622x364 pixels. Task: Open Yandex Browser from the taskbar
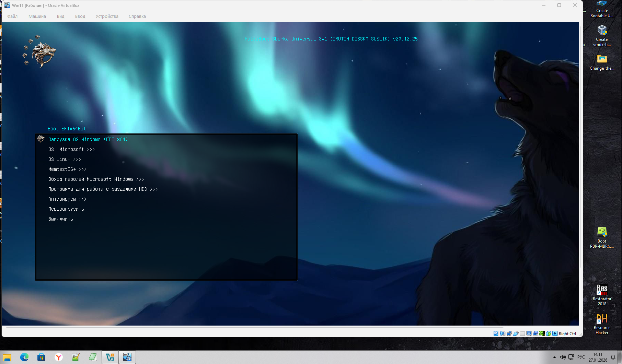tap(59, 357)
